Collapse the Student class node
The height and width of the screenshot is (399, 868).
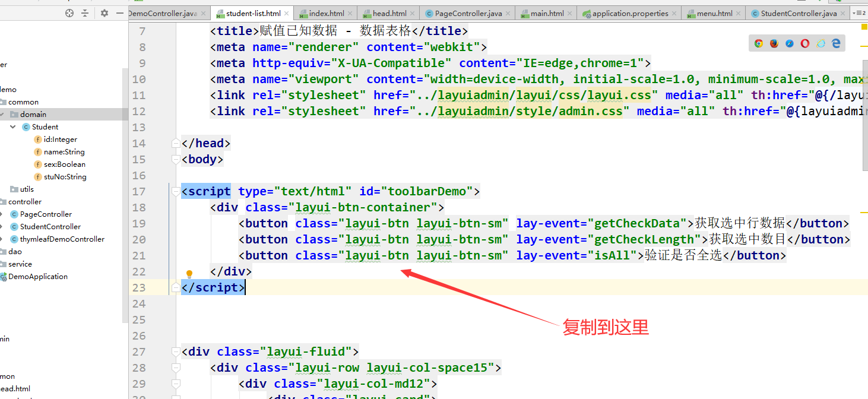[13, 127]
